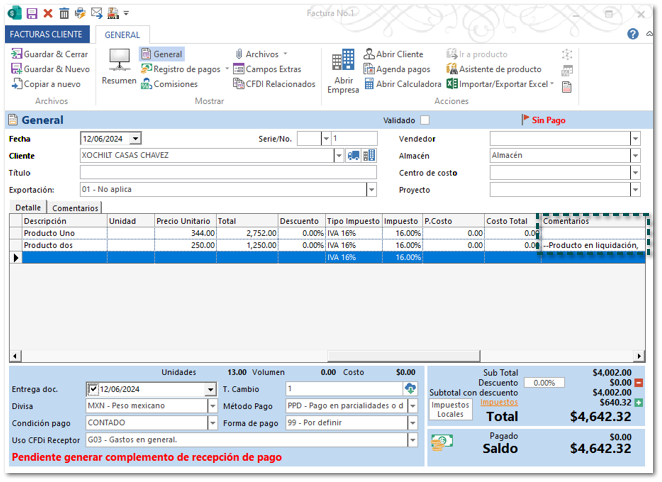The image size is (662, 482).
Task: Expand the Uso CFDi Receptor dropdown
Action: pyautogui.click(x=412, y=440)
